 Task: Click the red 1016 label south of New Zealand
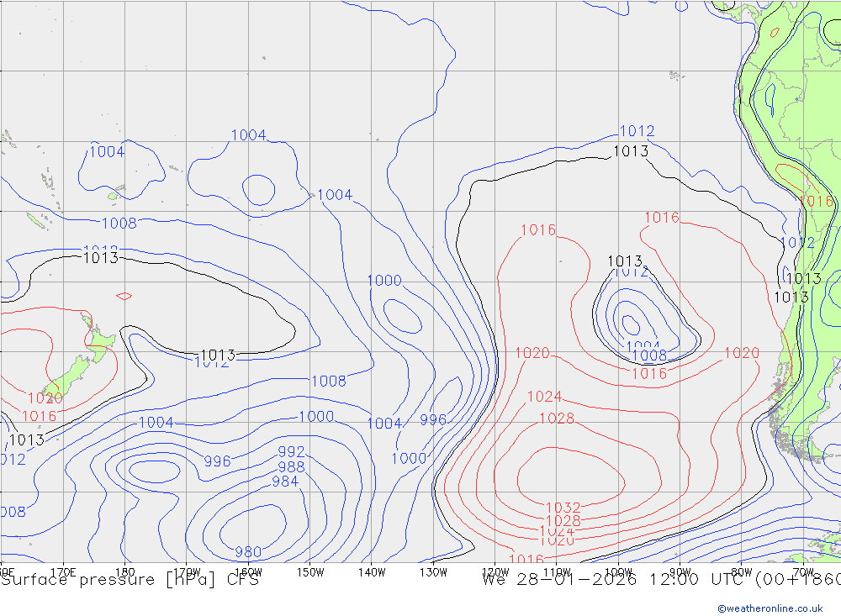(x=40, y=416)
